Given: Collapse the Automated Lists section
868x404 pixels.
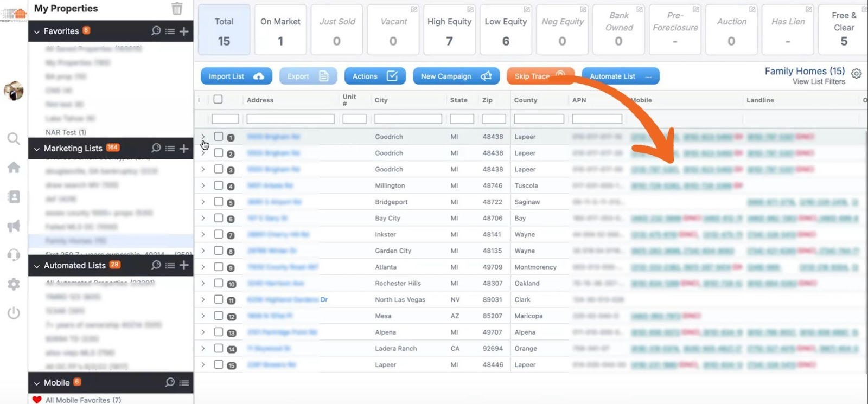Looking at the screenshot, I should coord(37,266).
